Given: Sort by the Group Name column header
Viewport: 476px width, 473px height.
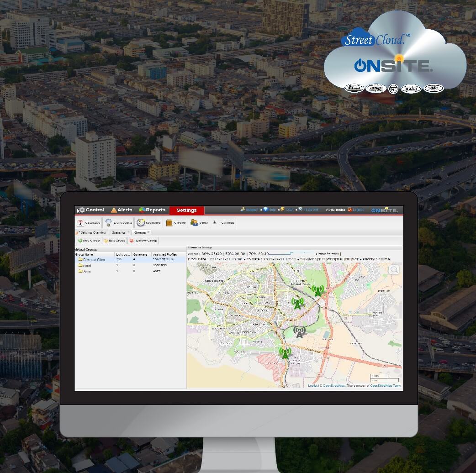Looking at the screenshot, I should point(95,255).
